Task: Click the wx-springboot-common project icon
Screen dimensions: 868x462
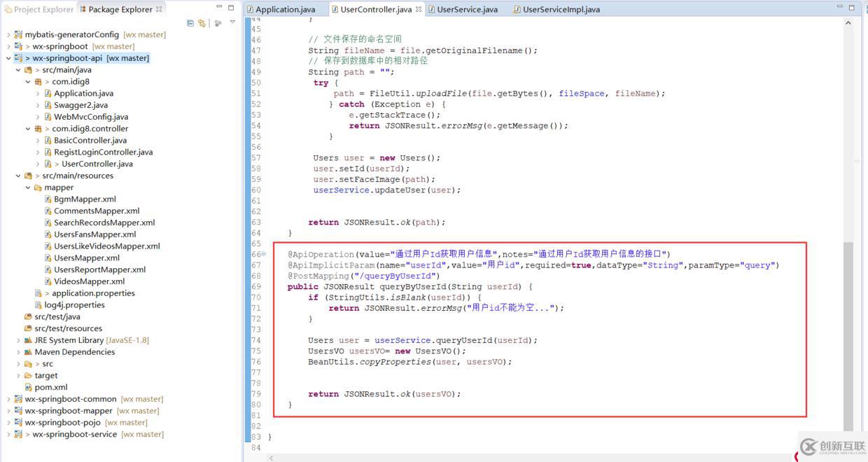Action: pos(18,399)
